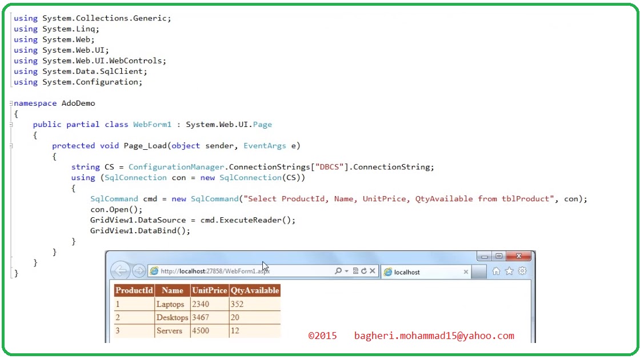This screenshot has width=644, height=359.
Task: Click using System.Data.SqlClient; line
Action: pyautogui.click(x=81, y=71)
